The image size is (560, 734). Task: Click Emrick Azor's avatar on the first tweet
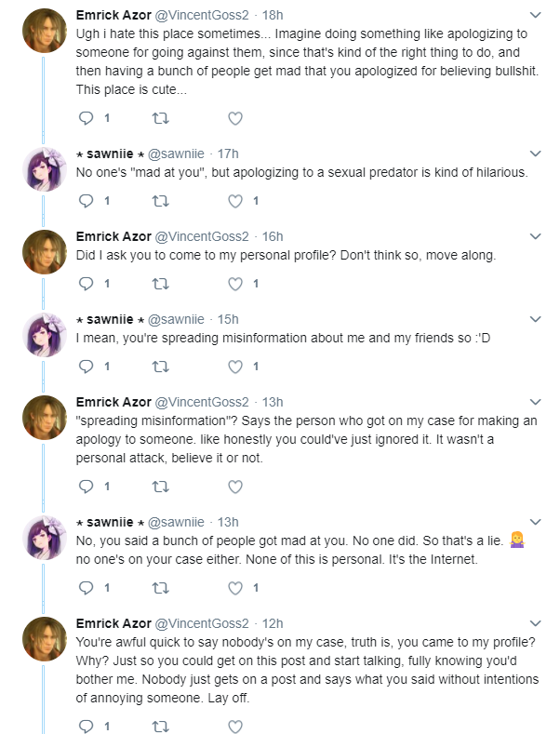pos(45,31)
